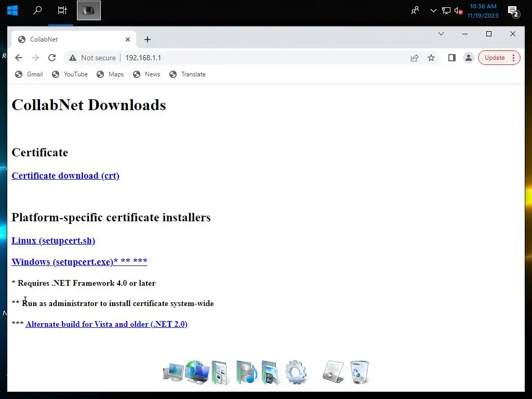Open network status tray icon
532x399 pixels.
[x=446, y=10]
